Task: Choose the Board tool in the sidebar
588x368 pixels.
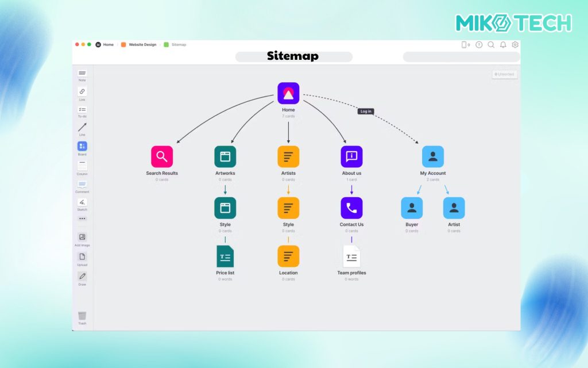Action: [82, 146]
